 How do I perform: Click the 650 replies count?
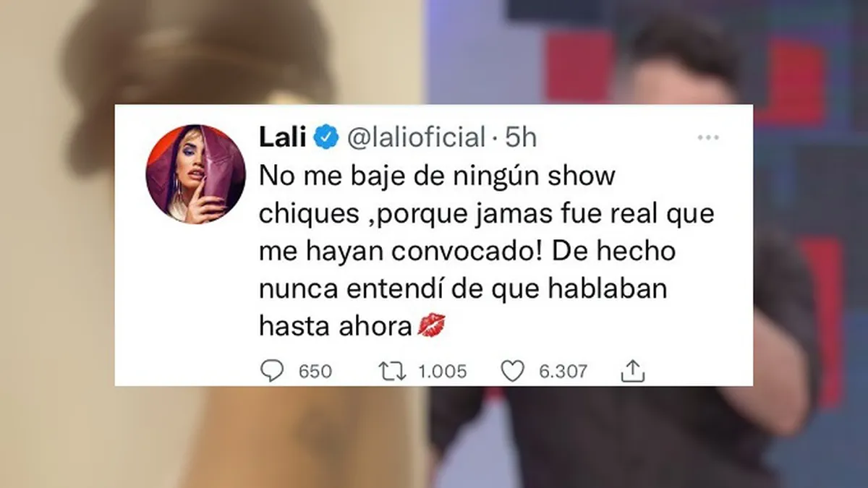pos(315,372)
